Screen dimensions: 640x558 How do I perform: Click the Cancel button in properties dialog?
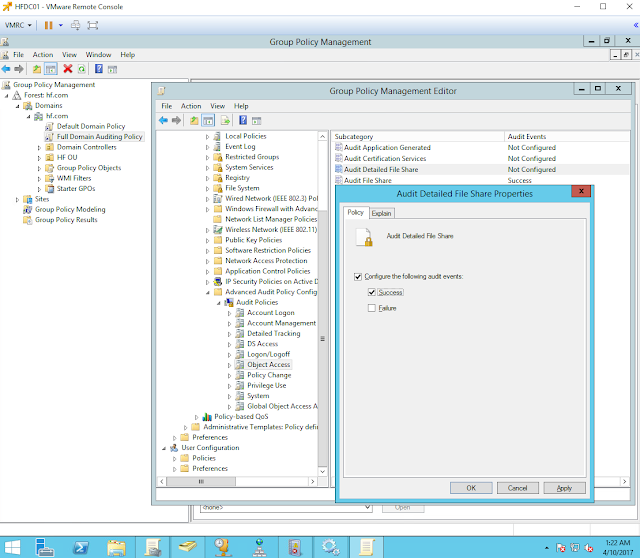tap(518, 488)
